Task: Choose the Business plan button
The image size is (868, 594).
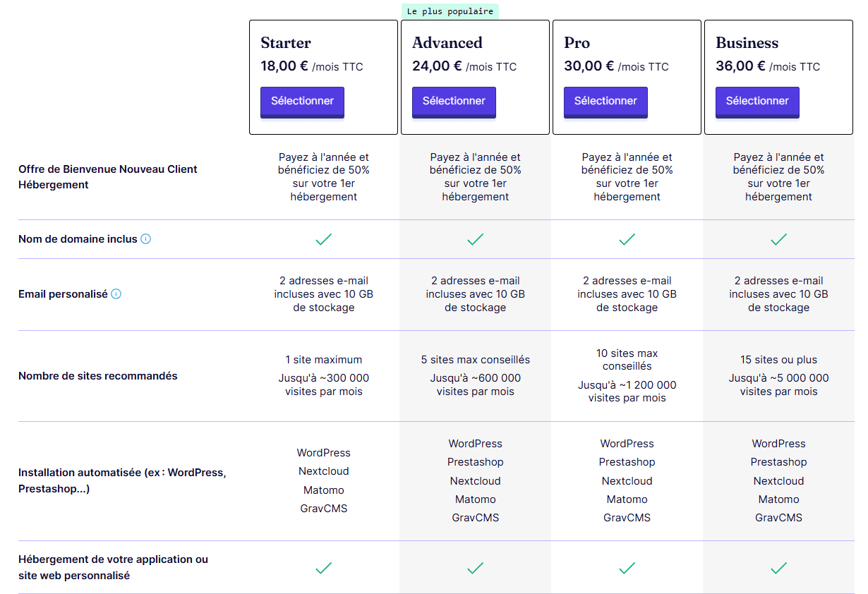Action: tap(757, 101)
